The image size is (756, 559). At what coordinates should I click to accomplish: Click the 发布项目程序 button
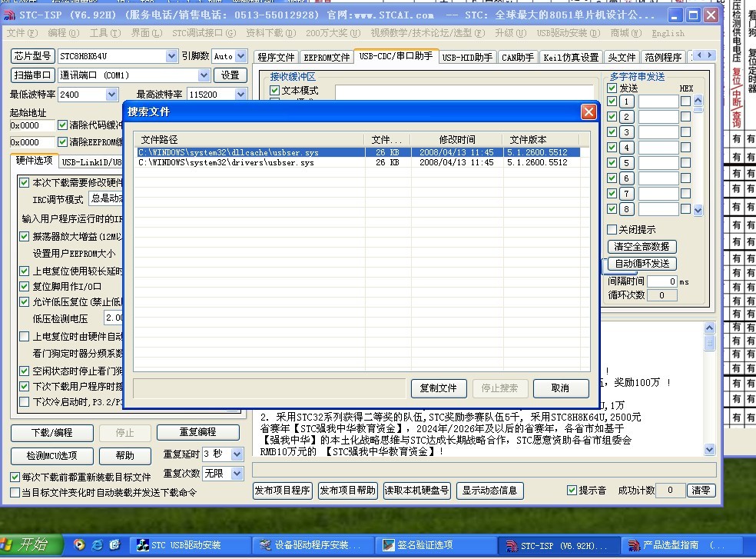pos(283,491)
